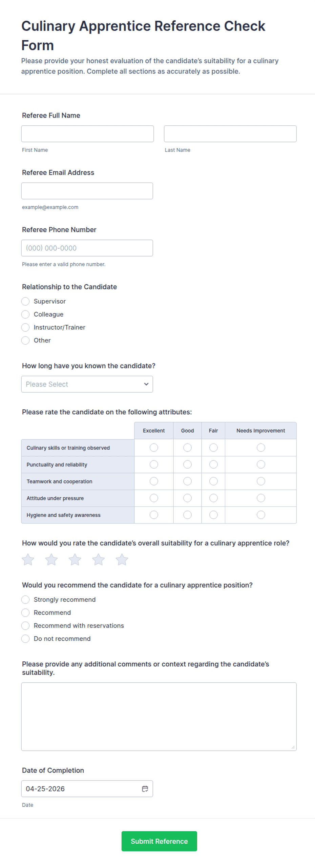
Task: Rate Culinary skills as Excellent
Action: coord(154,448)
